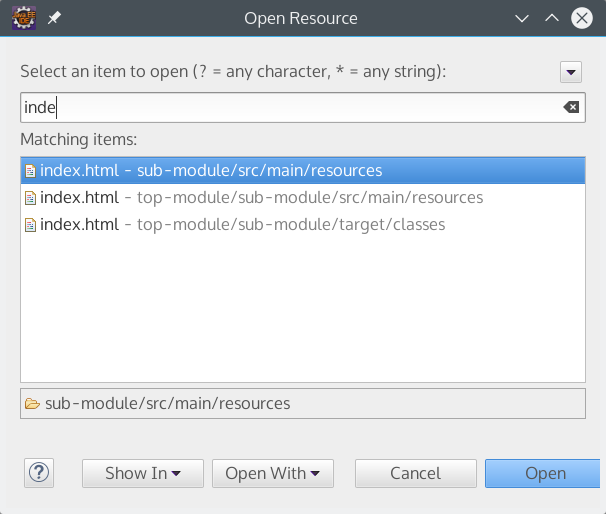The image size is (606, 514).
Task: Clear the search text with the erase icon
Action: point(571,107)
